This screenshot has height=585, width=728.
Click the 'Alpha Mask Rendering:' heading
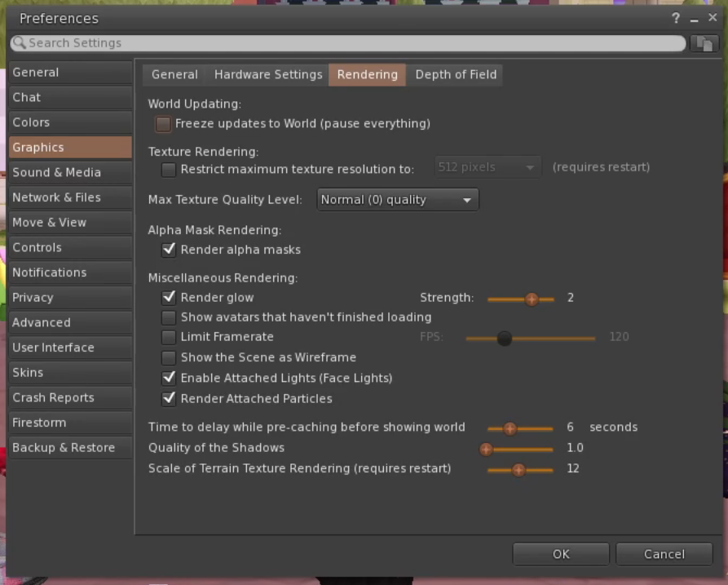(x=214, y=230)
